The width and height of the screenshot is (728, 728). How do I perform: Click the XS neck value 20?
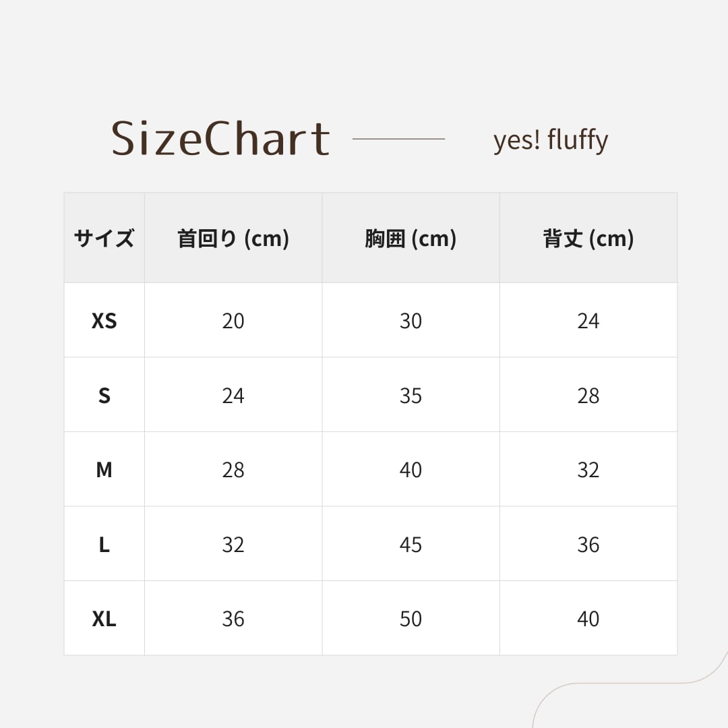tap(233, 321)
